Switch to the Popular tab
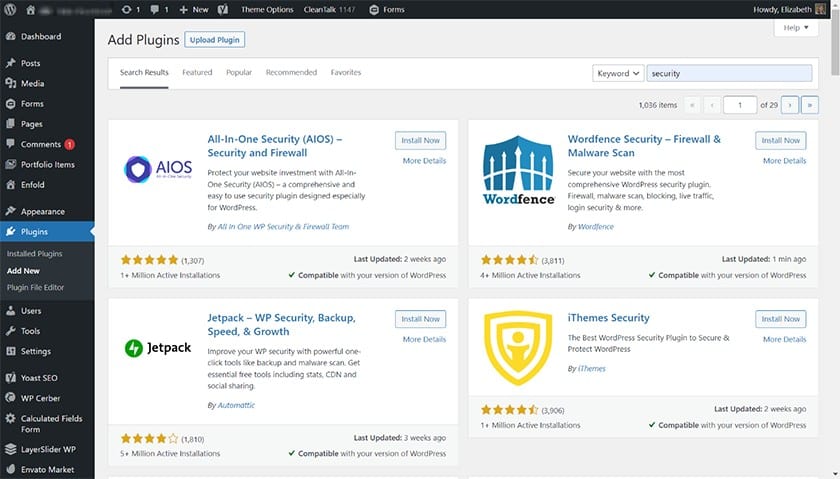The height and width of the screenshot is (479, 840). pyautogui.click(x=239, y=72)
